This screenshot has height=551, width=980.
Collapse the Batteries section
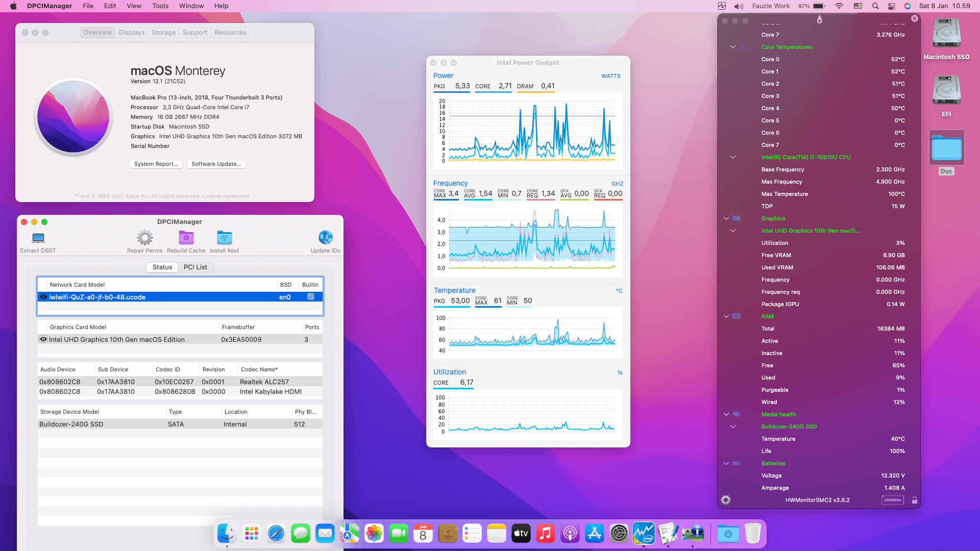(726, 463)
